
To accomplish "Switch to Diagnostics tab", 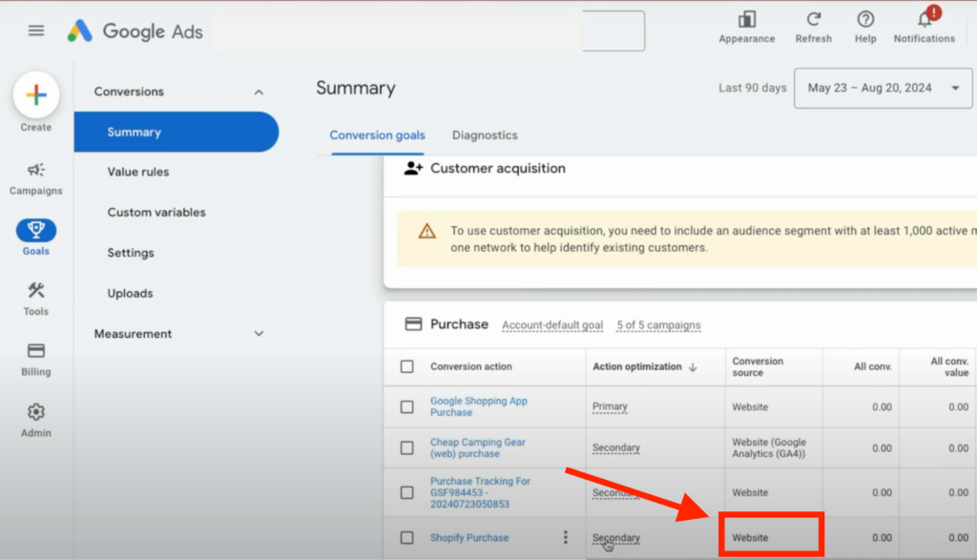I will tap(485, 135).
